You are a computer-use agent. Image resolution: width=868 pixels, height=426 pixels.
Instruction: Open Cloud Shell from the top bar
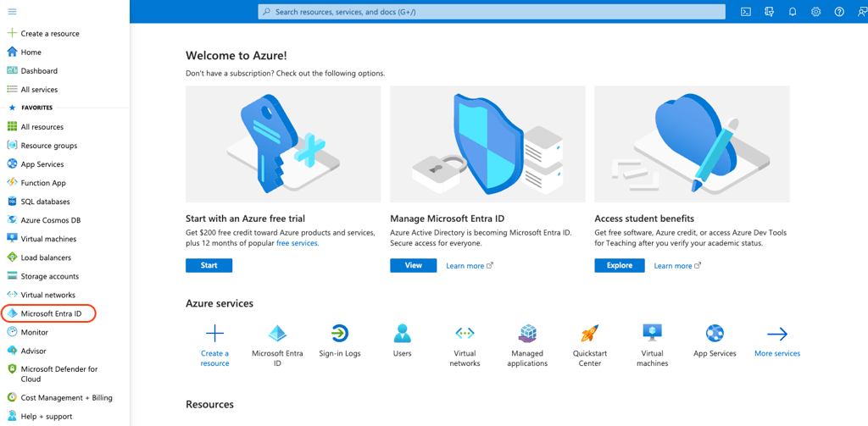746,12
